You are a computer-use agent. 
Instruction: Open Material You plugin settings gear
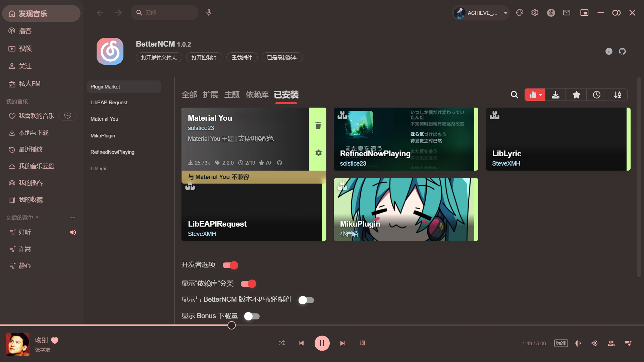pos(318,153)
